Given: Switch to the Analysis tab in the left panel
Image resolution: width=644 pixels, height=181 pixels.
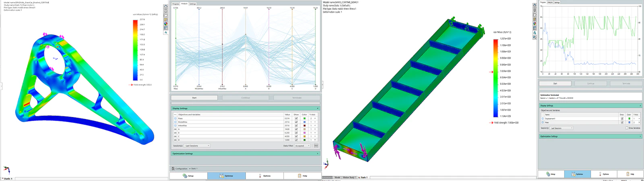Looking at the screenshot, I should point(184,4).
